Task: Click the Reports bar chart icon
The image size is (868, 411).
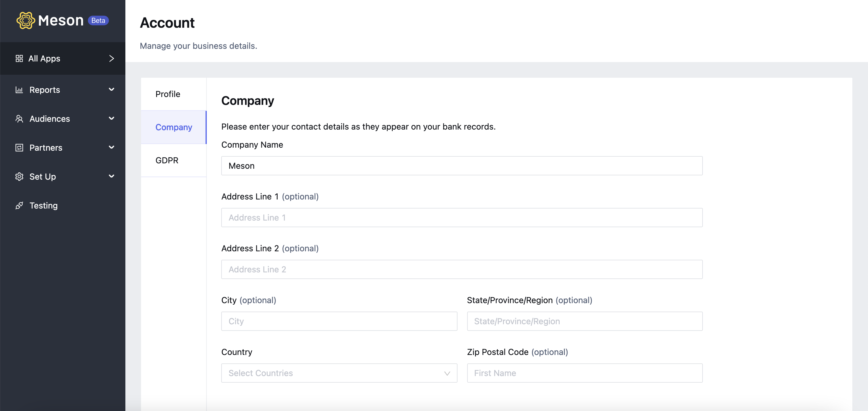Action: tap(19, 90)
